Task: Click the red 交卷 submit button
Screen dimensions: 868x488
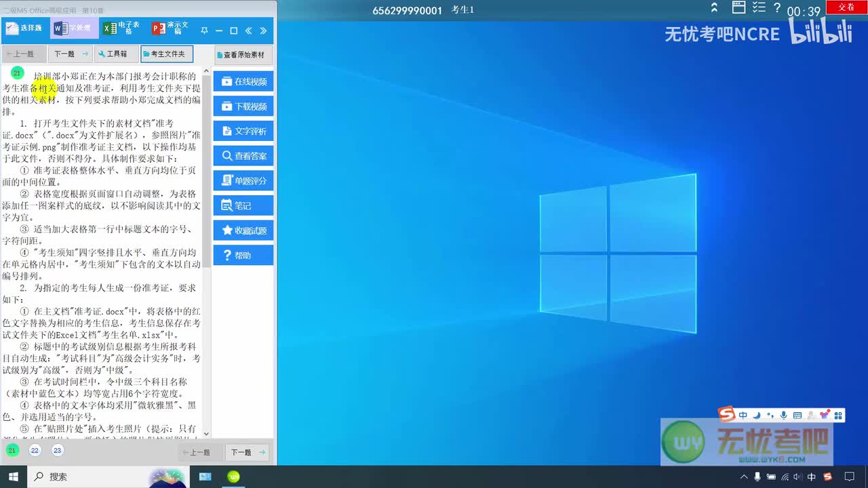Action: (x=846, y=7)
